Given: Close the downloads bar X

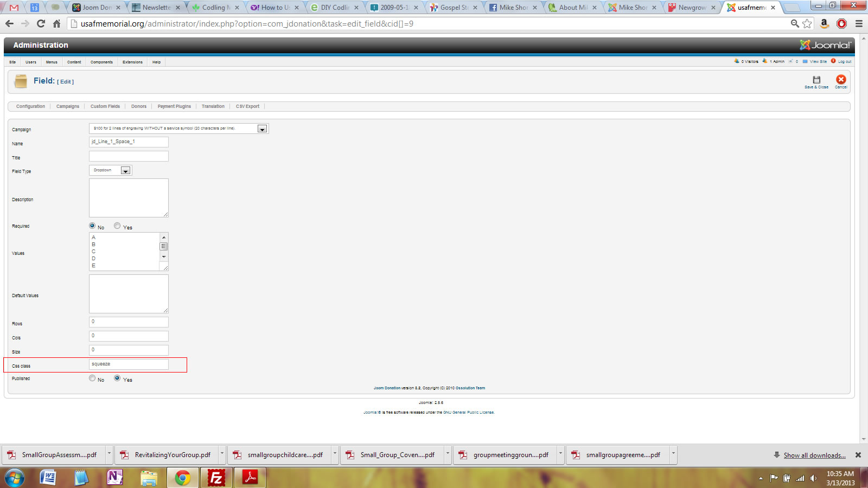Looking at the screenshot, I should pos(858,455).
